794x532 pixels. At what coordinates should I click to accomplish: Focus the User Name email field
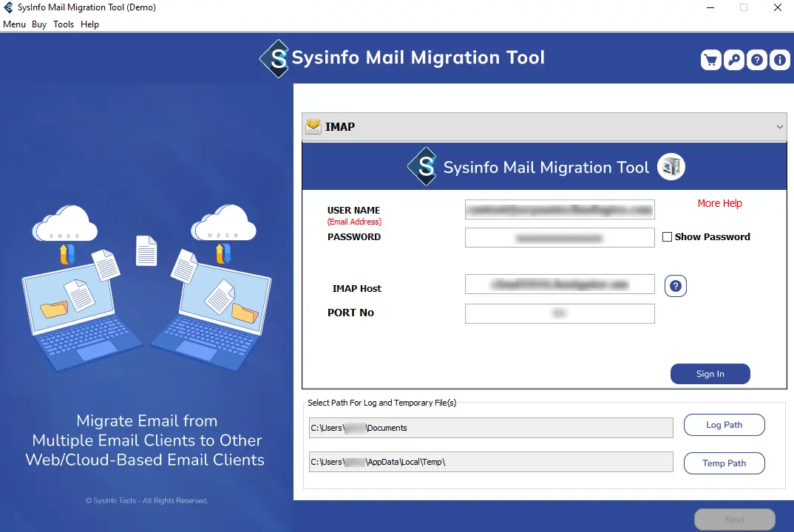pos(560,210)
